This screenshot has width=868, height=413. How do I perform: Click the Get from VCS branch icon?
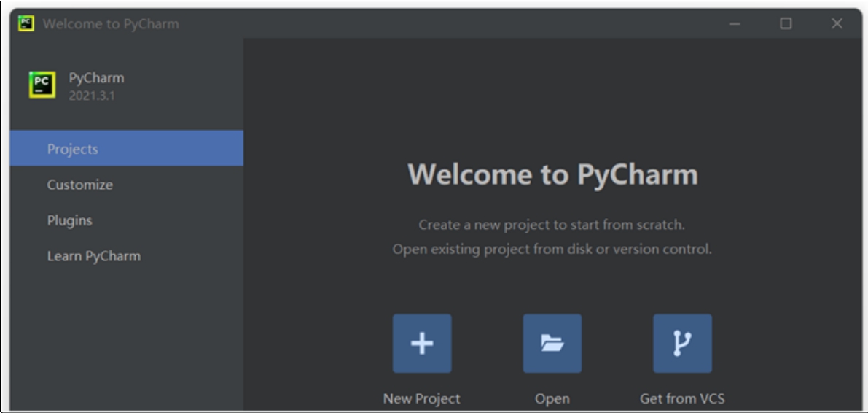682,344
